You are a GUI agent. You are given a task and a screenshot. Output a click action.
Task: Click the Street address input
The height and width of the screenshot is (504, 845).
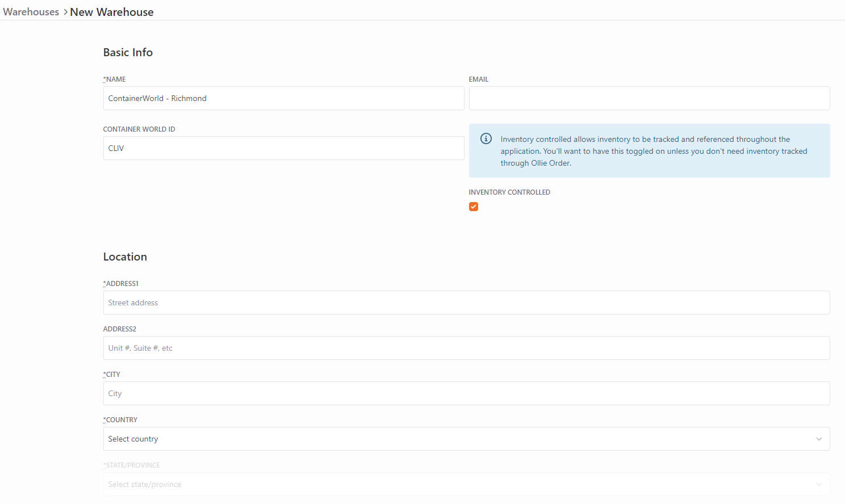pyautogui.click(x=466, y=303)
